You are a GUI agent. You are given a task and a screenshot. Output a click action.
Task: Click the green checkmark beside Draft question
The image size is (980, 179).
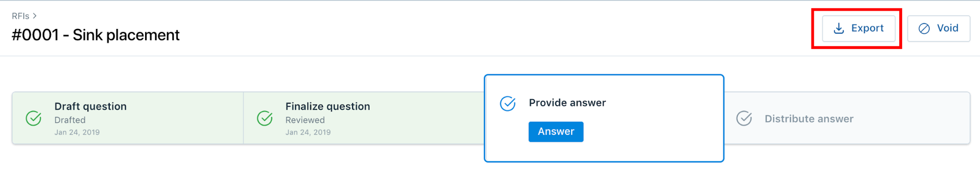pos(33,118)
